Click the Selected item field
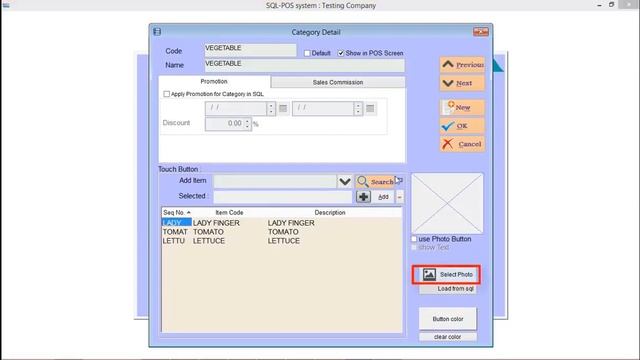Viewport: 640px width, 360px height. [282, 197]
